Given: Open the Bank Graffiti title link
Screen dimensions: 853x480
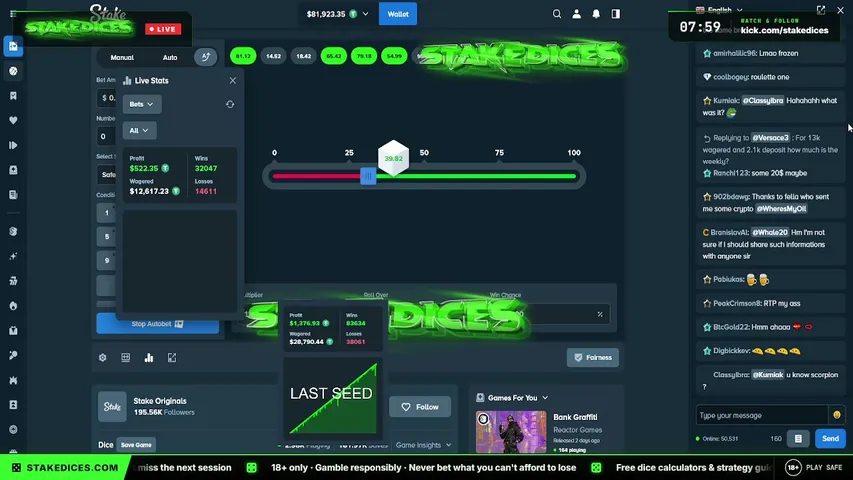Looking at the screenshot, I should 575,417.
